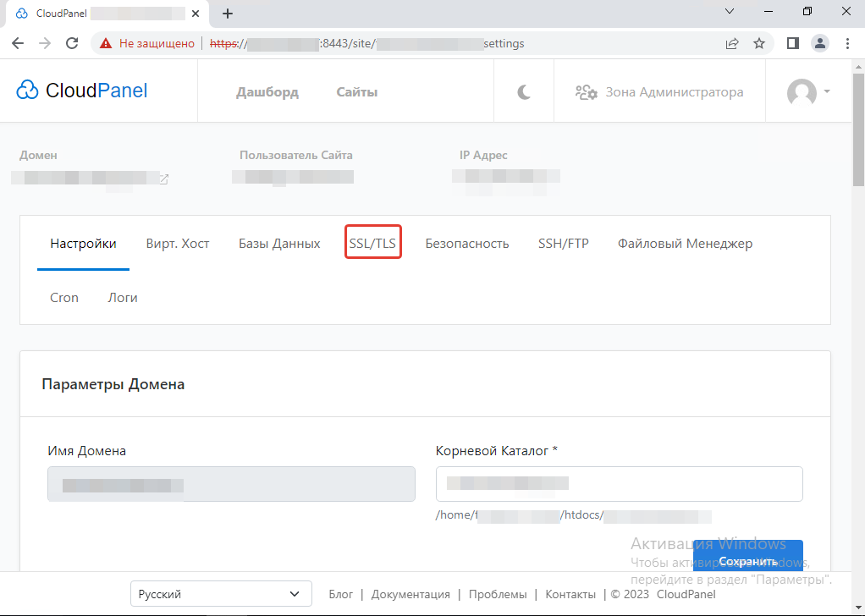865x616 pixels.
Task: Toggle dark mode with moon icon
Action: click(524, 92)
